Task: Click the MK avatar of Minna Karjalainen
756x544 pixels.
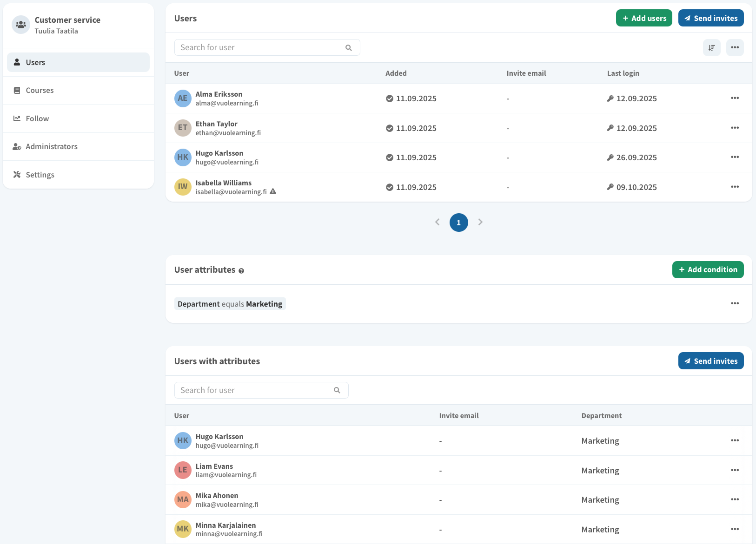Action: click(183, 529)
